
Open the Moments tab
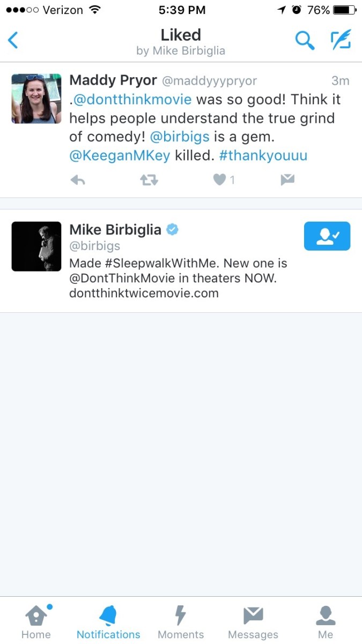coord(181,623)
